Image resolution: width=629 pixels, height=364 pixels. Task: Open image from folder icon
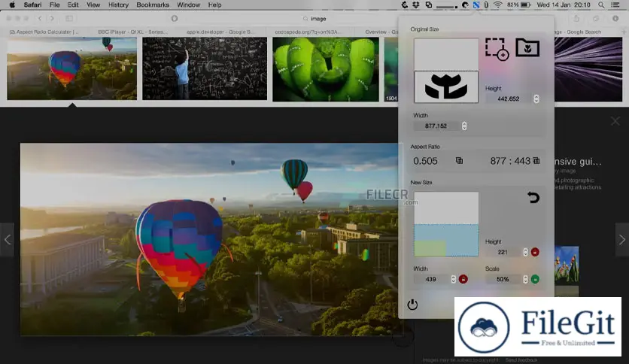pos(527,47)
